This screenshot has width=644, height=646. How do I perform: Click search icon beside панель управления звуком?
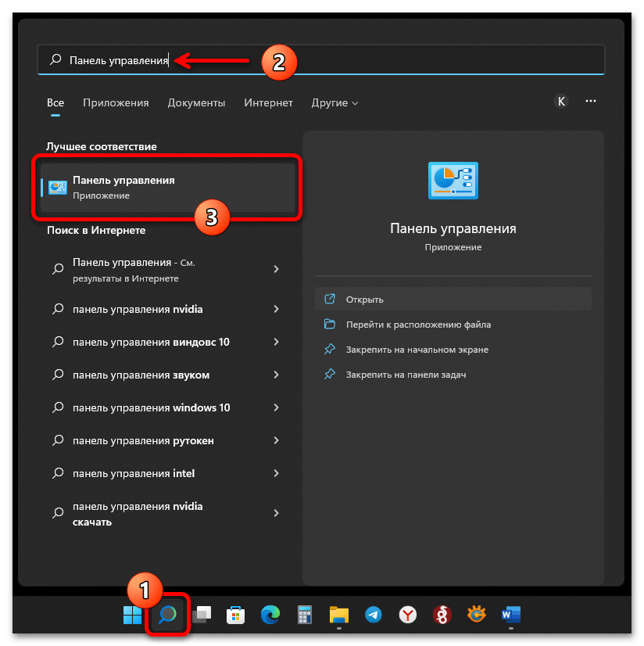tap(58, 375)
